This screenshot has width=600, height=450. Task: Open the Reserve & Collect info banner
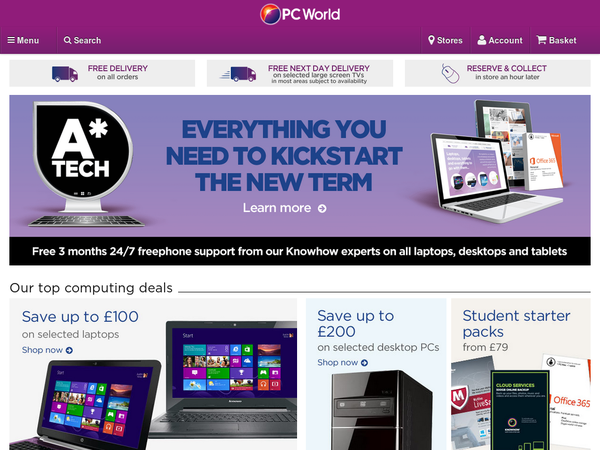(x=497, y=73)
